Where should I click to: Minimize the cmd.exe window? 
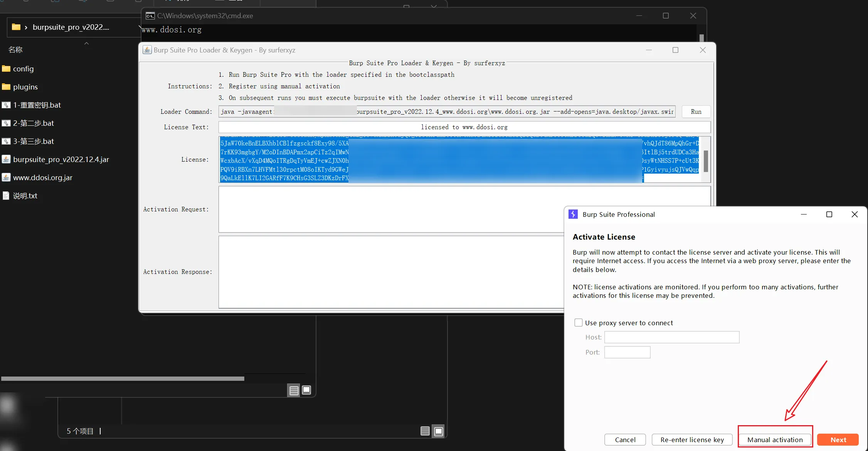pos(639,16)
